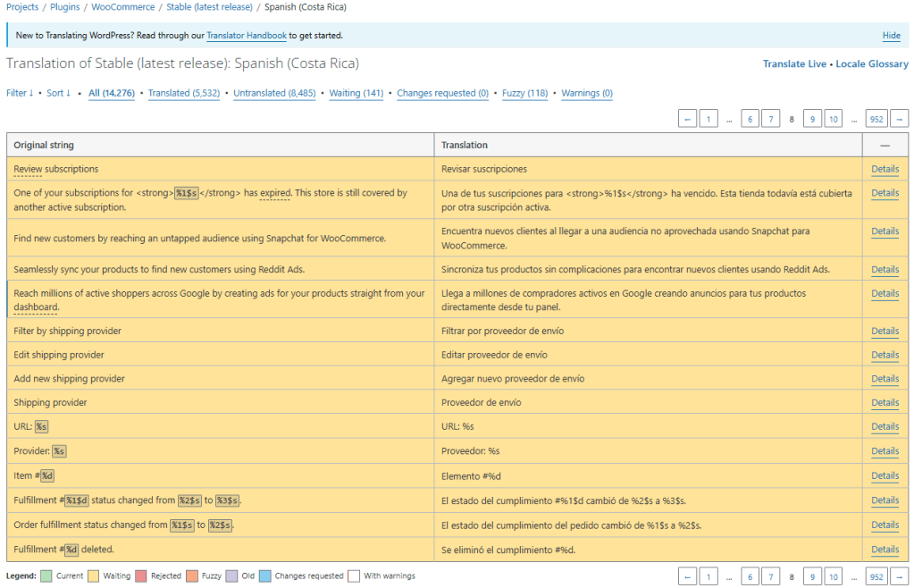914x588 pixels.
Task: Click the bottom next page arrow
Action: click(900, 576)
